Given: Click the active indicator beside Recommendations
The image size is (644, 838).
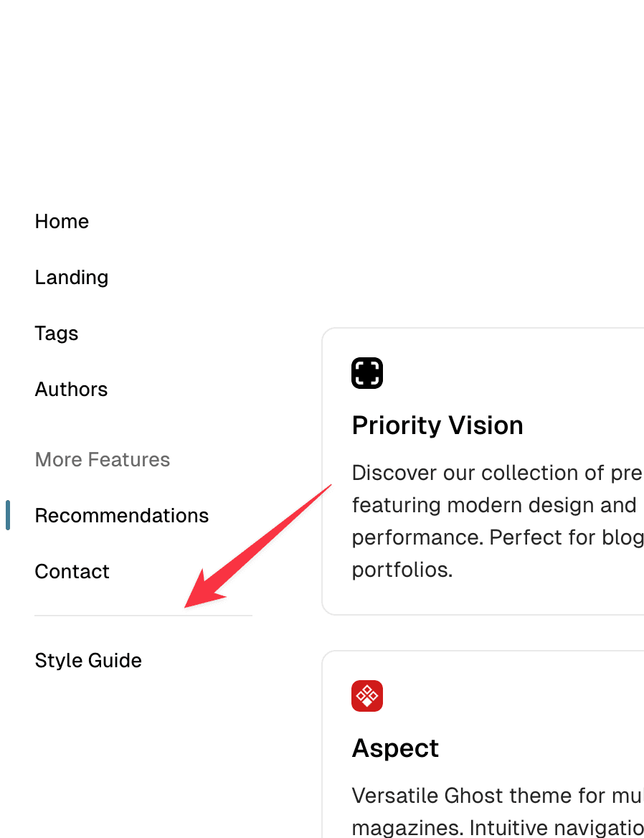Looking at the screenshot, I should point(8,515).
